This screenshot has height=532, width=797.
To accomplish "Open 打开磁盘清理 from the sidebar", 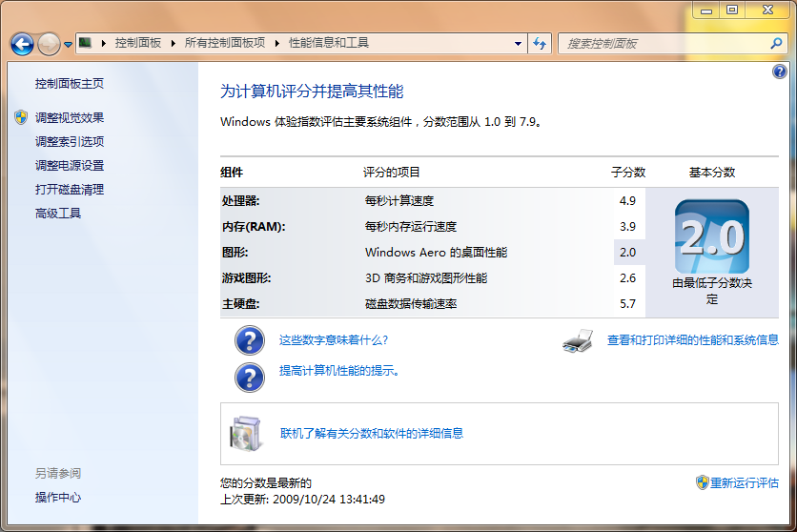I will (70, 190).
